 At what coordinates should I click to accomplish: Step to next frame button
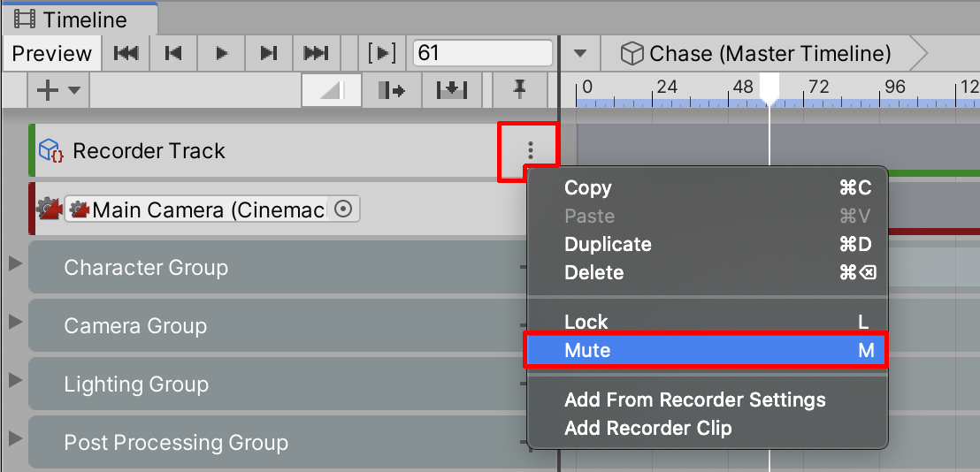pos(269,54)
